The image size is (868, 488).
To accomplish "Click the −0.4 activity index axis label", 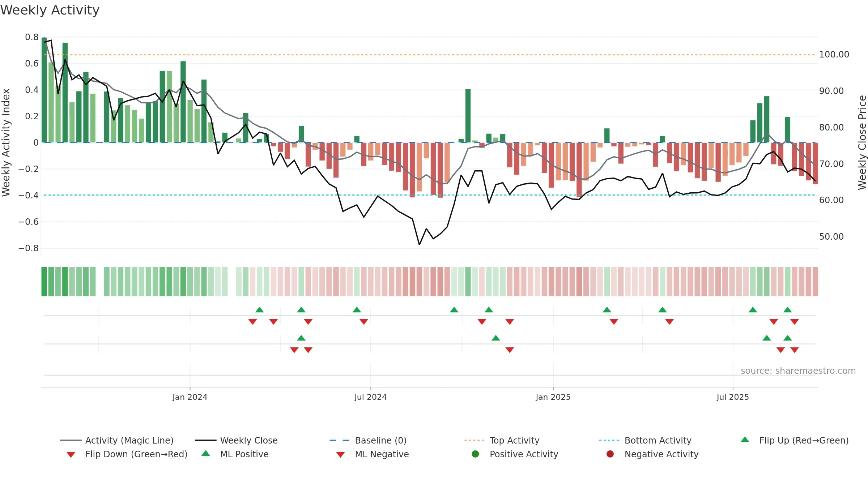I will click(28, 195).
